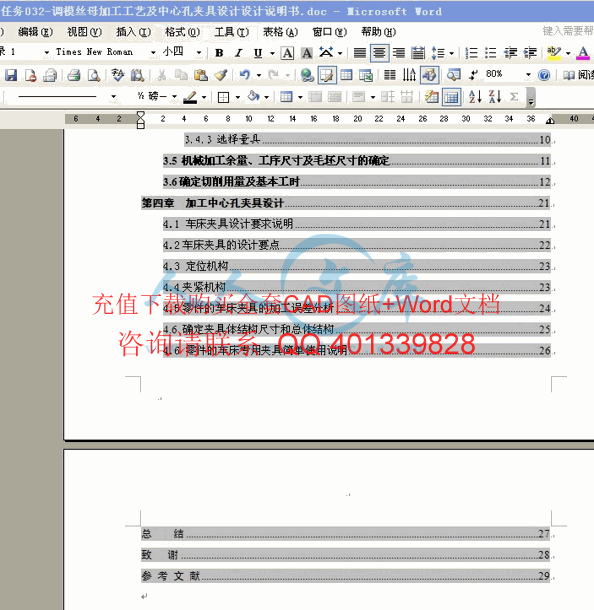594x610 pixels.
Task: Toggle Underline formatting with the U button
Action: tap(258, 53)
